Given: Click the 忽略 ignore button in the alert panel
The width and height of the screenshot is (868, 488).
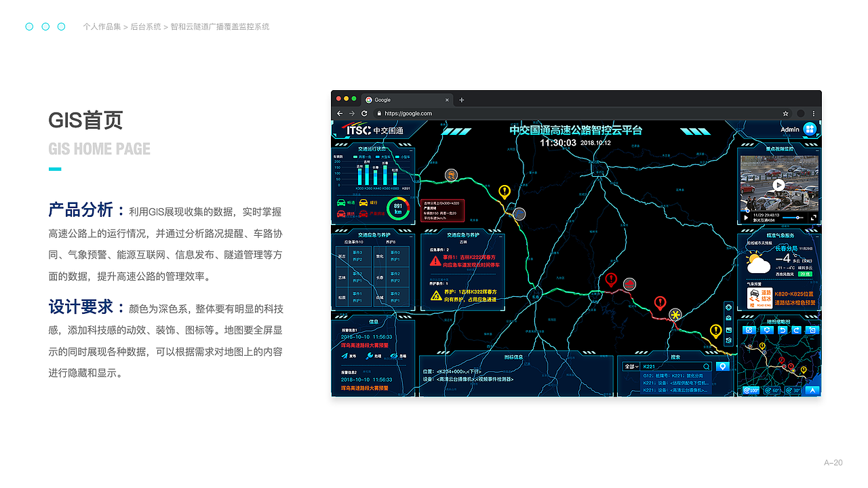Looking at the screenshot, I should pos(399,356).
